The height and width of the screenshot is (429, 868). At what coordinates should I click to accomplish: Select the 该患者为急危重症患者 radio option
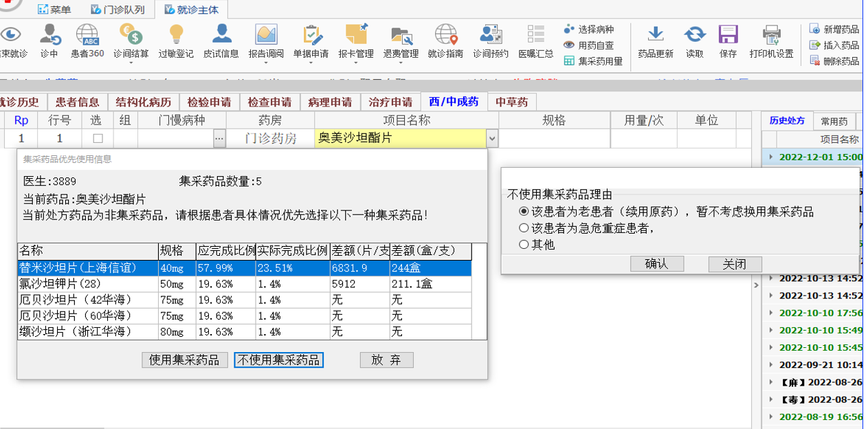[524, 228]
